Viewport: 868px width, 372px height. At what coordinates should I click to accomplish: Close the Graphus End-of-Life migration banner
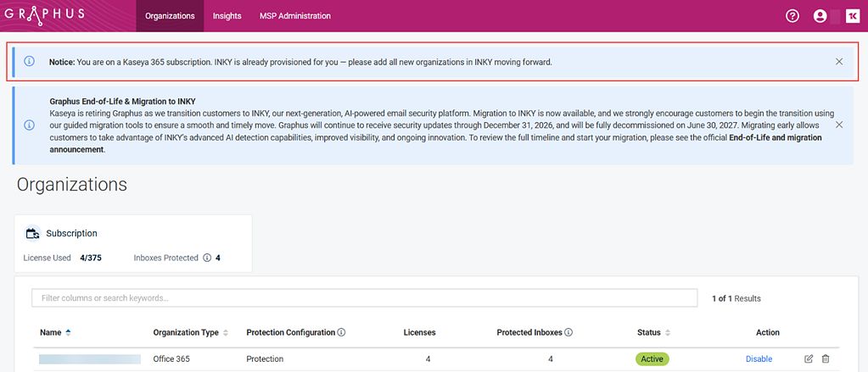click(x=839, y=125)
